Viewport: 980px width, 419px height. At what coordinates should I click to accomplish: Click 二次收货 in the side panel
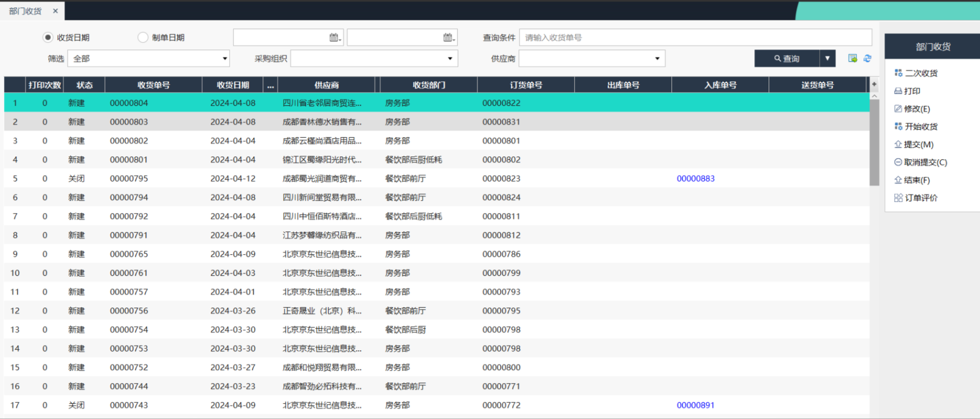click(x=920, y=73)
